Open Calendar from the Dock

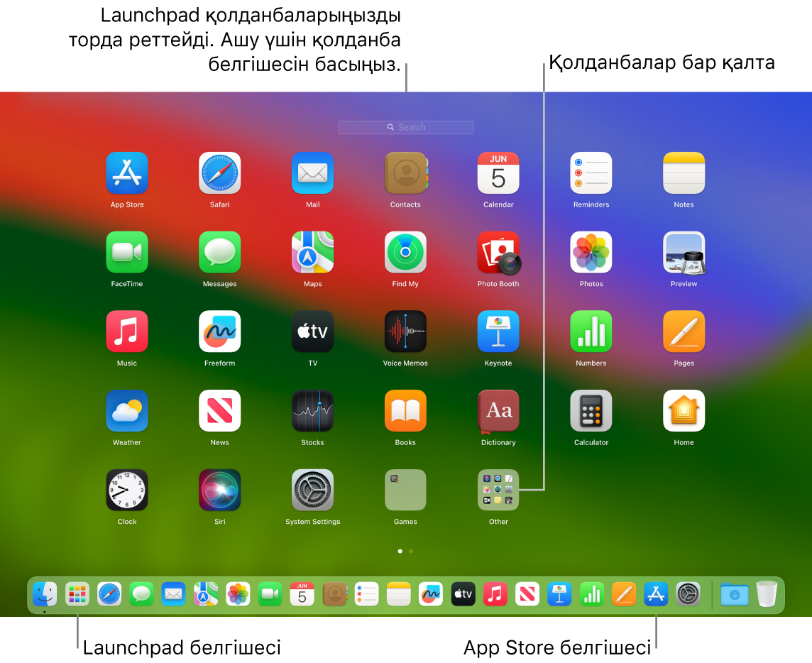pos(302,594)
